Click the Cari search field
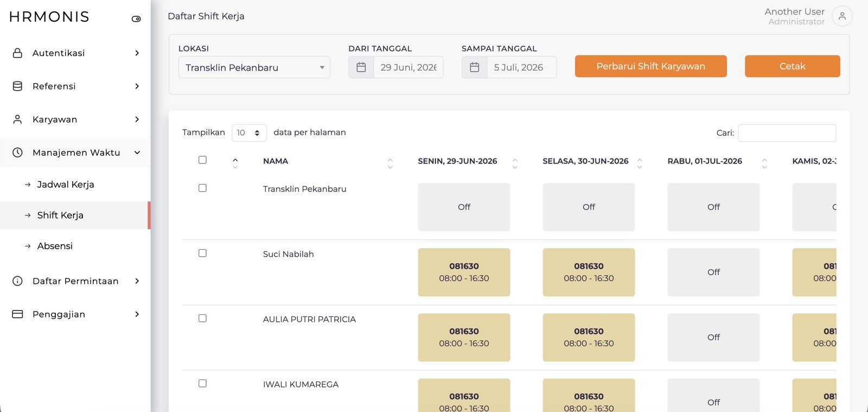This screenshot has width=868, height=412. coord(787,133)
